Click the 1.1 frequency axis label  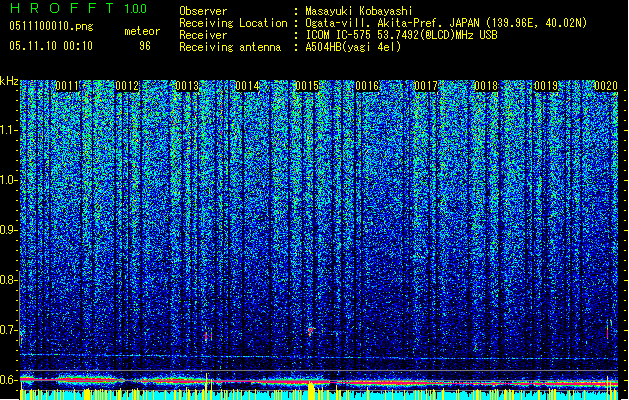click(8, 130)
